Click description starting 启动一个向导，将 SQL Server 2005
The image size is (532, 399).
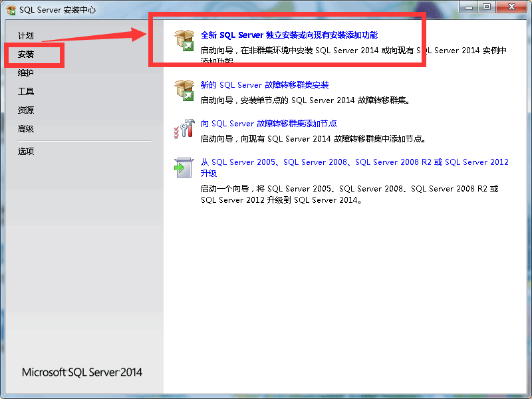(x=350, y=194)
